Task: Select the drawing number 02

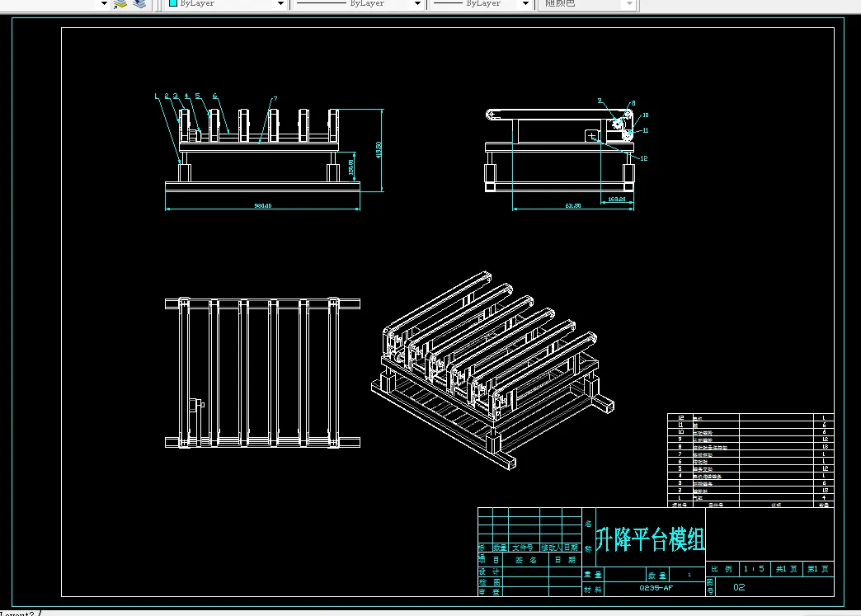Action: coord(739,587)
